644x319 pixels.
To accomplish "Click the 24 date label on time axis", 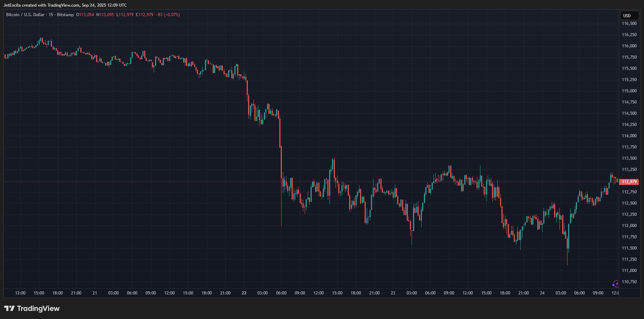I will (x=542, y=293).
